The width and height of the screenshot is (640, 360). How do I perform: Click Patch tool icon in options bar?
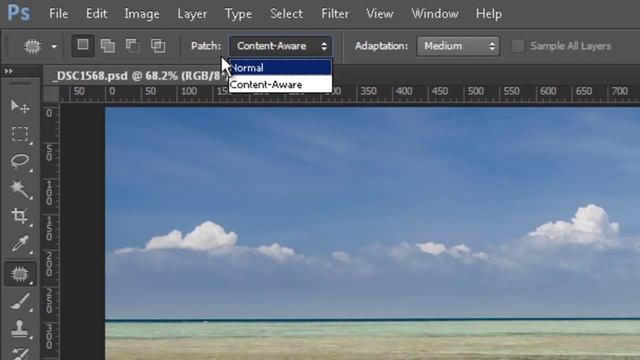point(33,46)
